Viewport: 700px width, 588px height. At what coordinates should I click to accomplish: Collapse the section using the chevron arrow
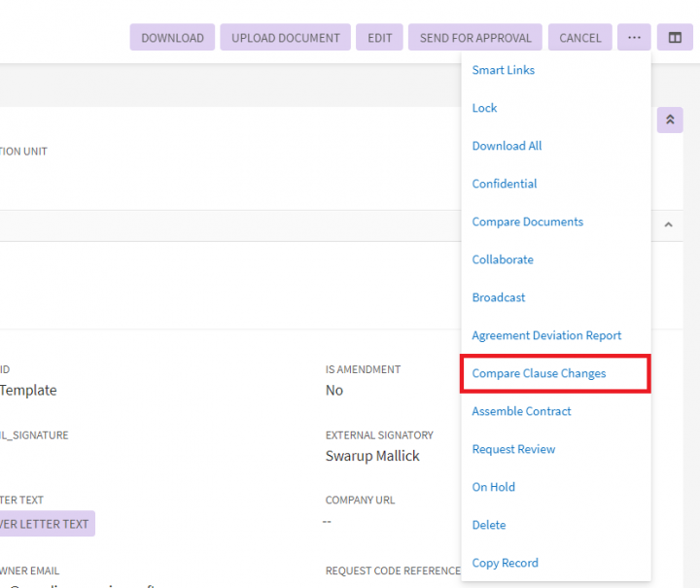(669, 225)
